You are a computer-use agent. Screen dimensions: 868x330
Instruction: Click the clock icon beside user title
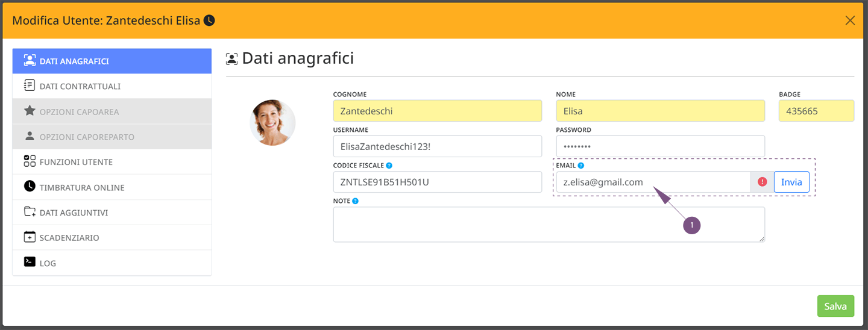point(209,20)
